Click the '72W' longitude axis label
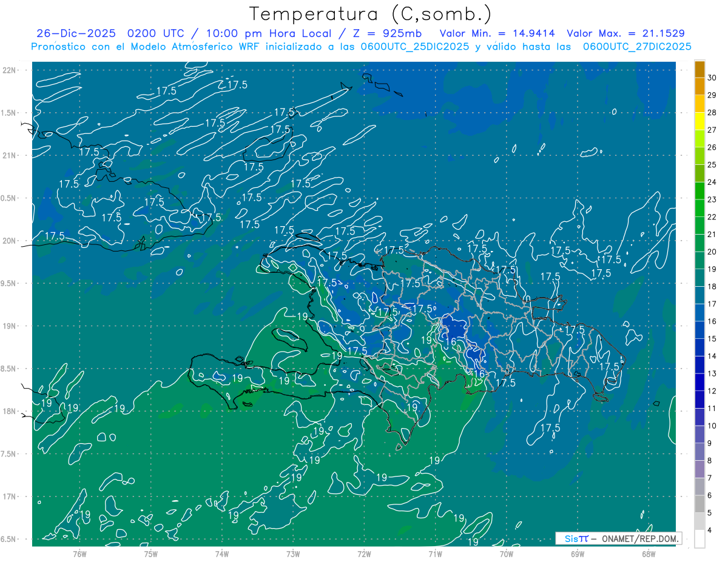The height and width of the screenshot is (562, 728). coord(364,554)
